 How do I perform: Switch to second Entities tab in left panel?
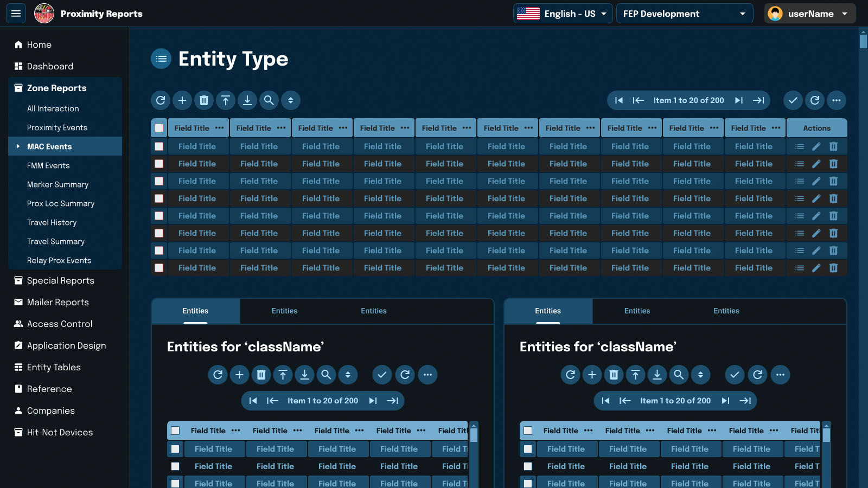[284, 311]
